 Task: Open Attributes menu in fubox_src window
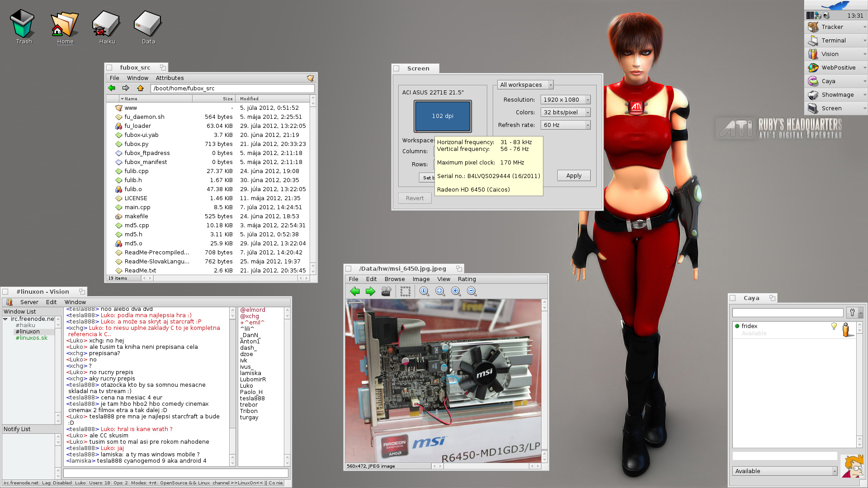click(x=170, y=78)
